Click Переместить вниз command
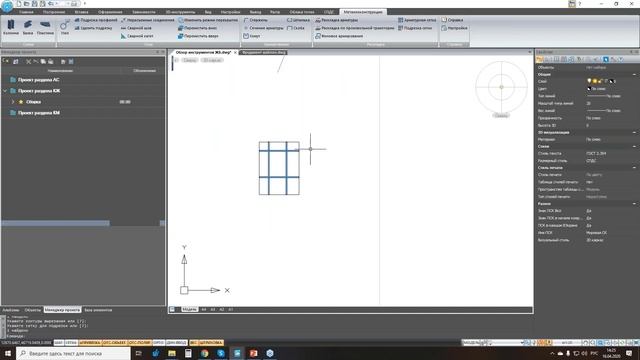Viewport: 640px width, 360px height. pyautogui.click(x=198, y=28)
